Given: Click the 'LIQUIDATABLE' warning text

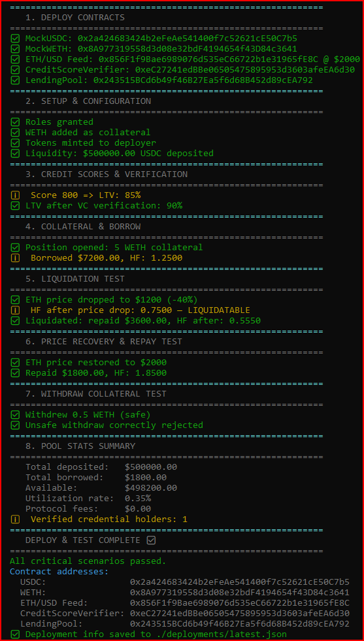Looking at the screenshot, I should point(218,310).
